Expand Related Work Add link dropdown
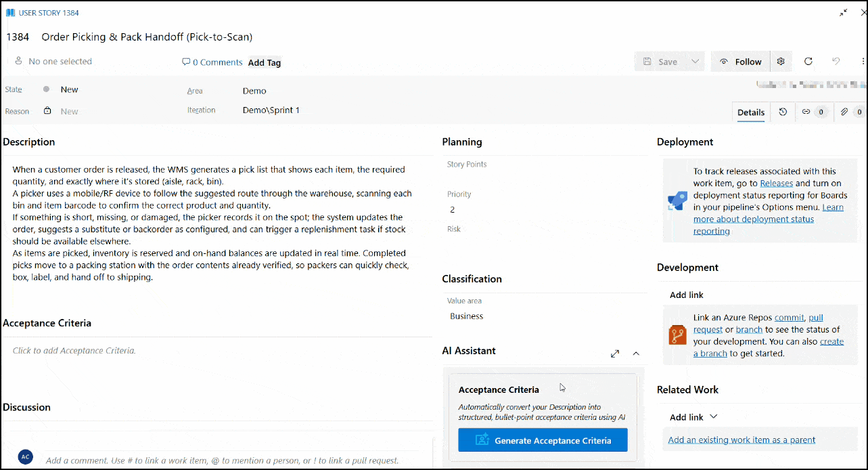The width and height of the screenshot is (868, 470). coord(713,417)
